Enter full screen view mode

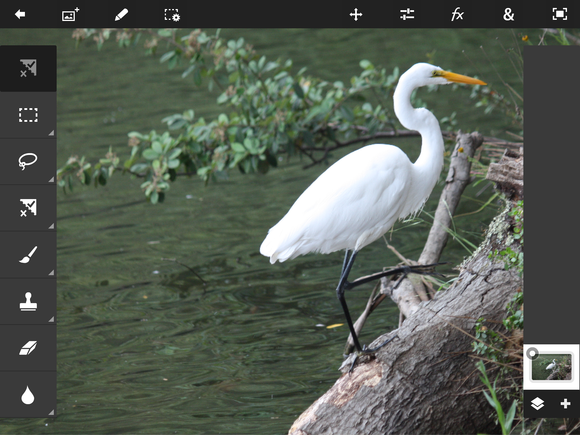tap(560, 14)
